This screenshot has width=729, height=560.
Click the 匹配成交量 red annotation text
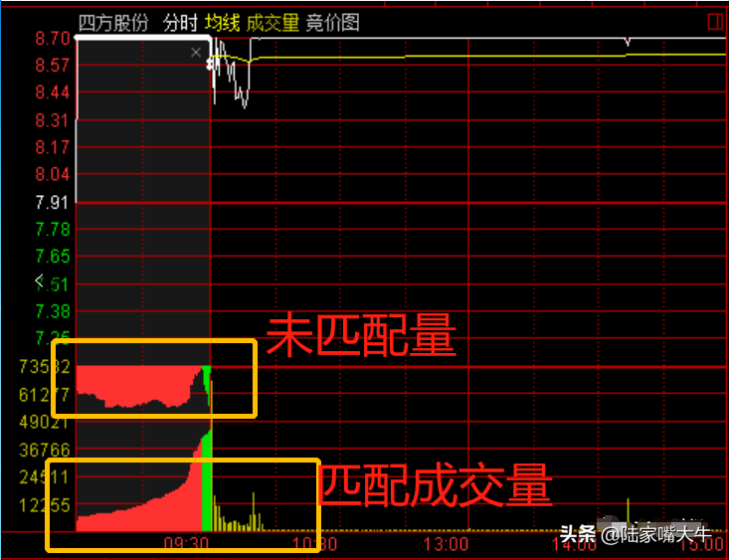coord(435,485)
